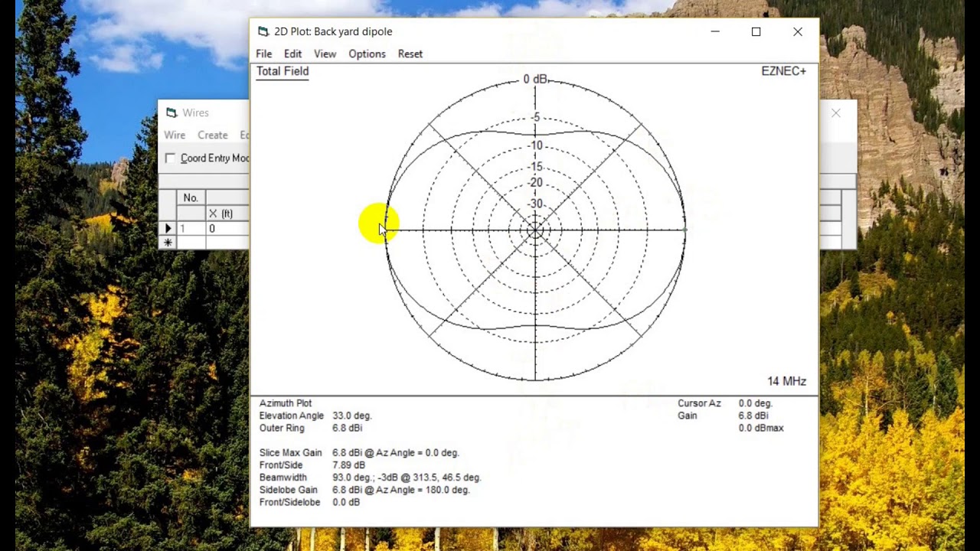Click the Outer Ring '6.8 dBi' value
Viewport: 980px width, 551px height.
(347, 429)
